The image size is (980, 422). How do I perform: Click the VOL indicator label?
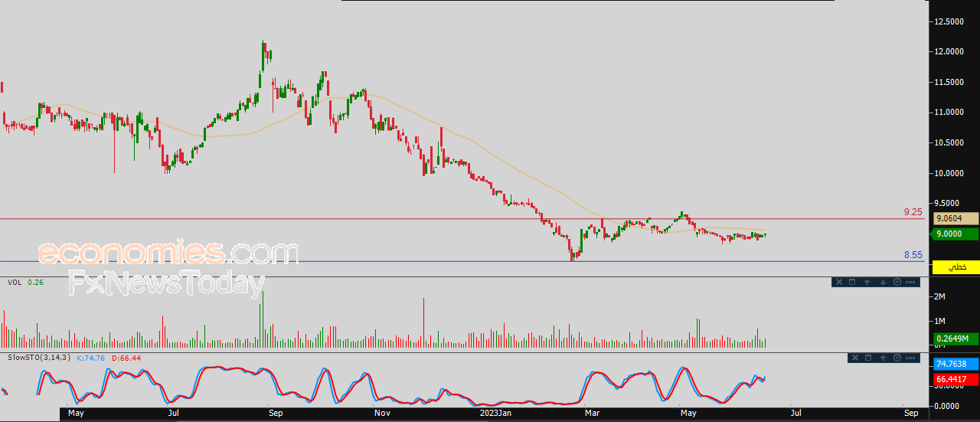tap(15, 283)
